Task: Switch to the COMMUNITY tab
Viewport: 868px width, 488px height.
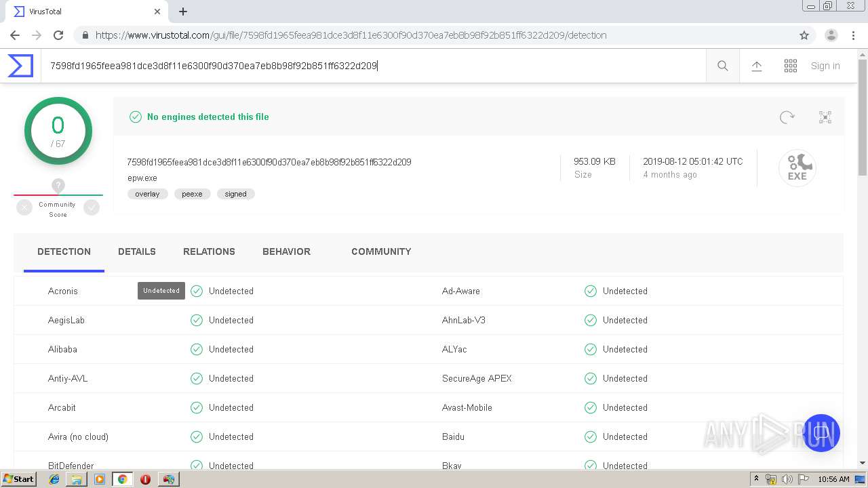Action: click(x=381, y=251)
